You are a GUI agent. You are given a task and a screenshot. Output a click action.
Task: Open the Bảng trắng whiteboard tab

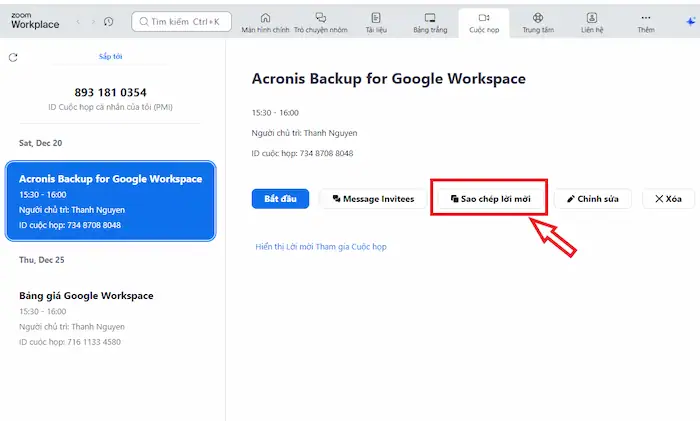[430, 22]
